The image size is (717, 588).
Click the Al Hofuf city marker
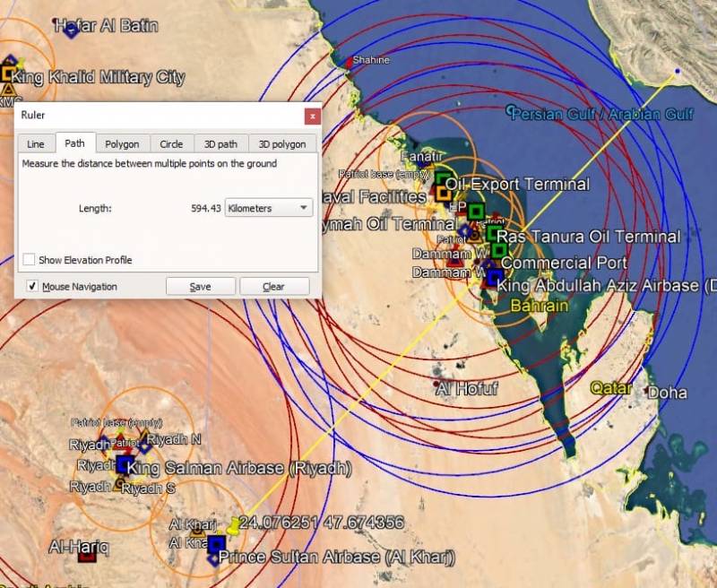tap(436, 383)
